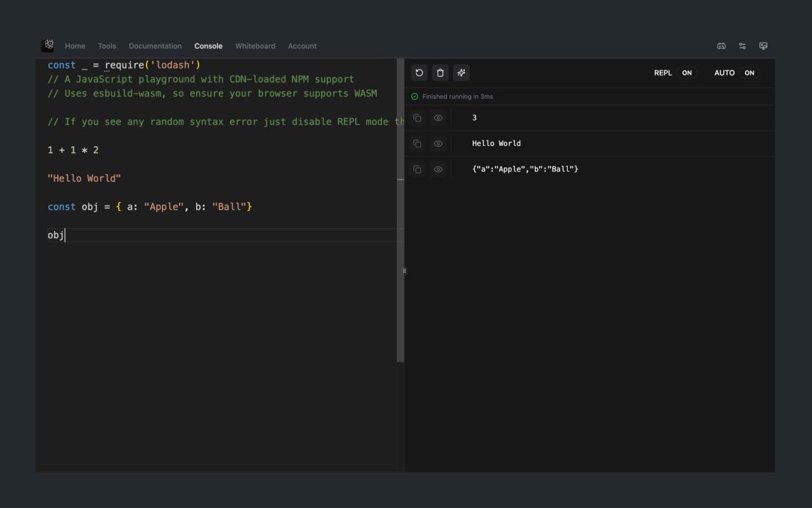Click the "Hello World" string in editor
This screenshot has width=812, height=508.
[x=84, y=178]
